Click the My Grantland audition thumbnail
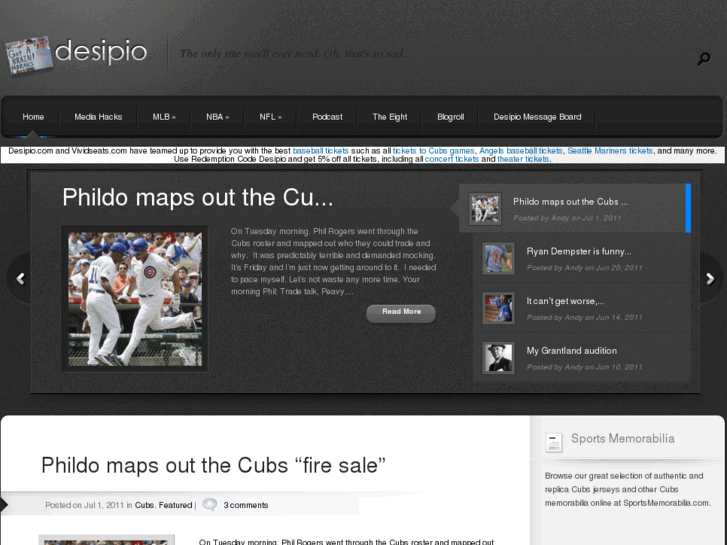Image resolution: width=727 pixels, height=545 pixels. [x=498, y=358]
